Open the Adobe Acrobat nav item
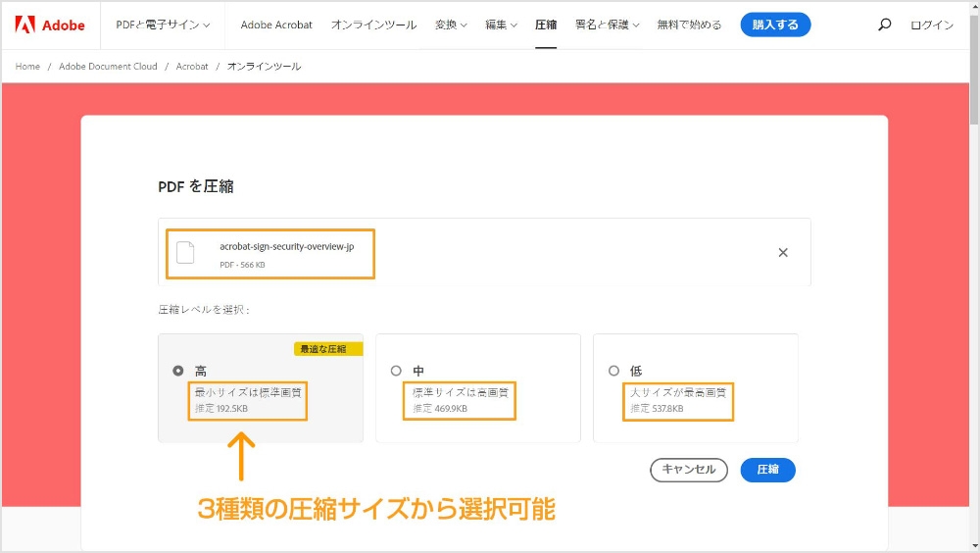Screen dimensions: 980x553 tap(276, 25)
